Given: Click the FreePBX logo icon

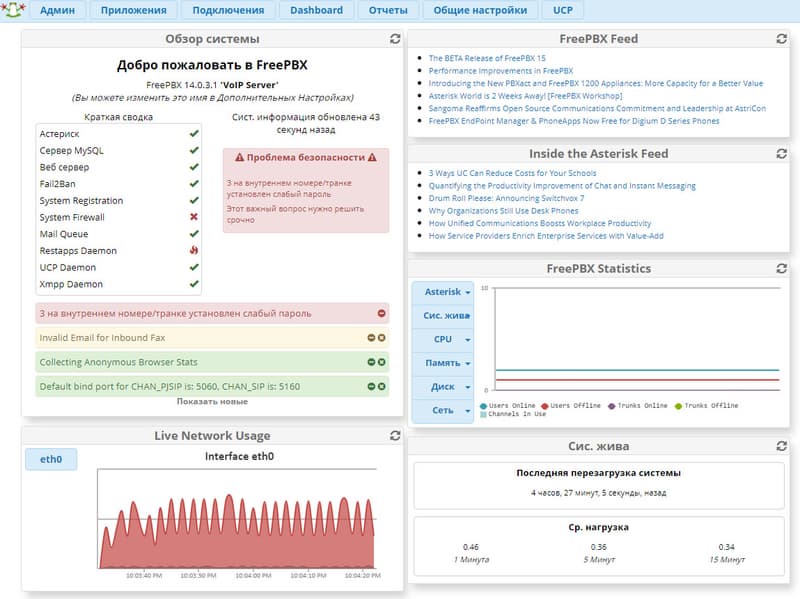Looking at the screenshot, I should (x=13, y=10).
